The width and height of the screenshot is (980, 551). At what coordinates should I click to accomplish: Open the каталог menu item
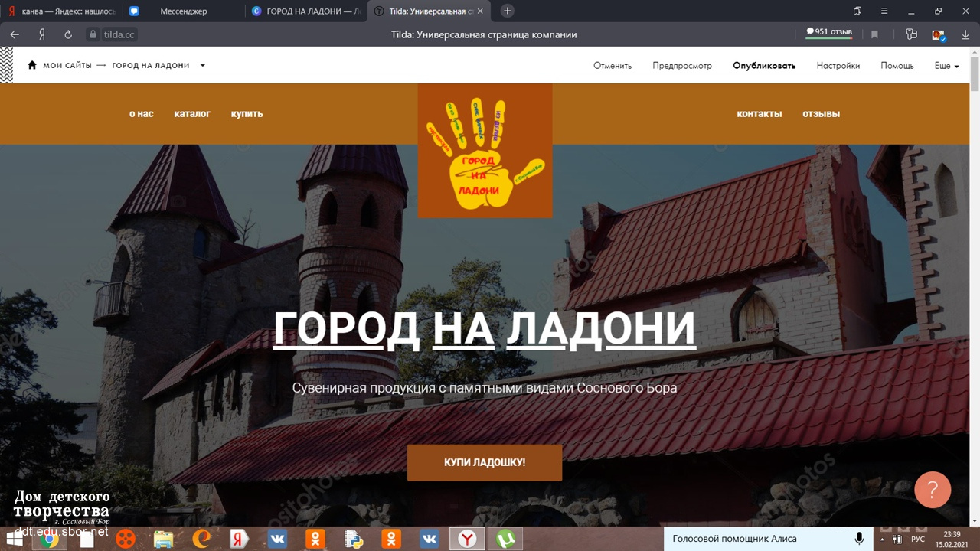pos(192,113)
